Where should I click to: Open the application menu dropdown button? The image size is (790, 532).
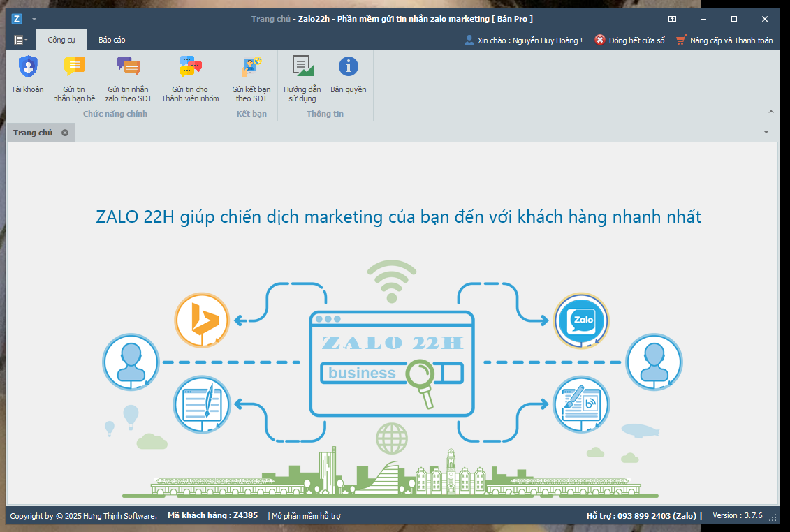(20, 40)
